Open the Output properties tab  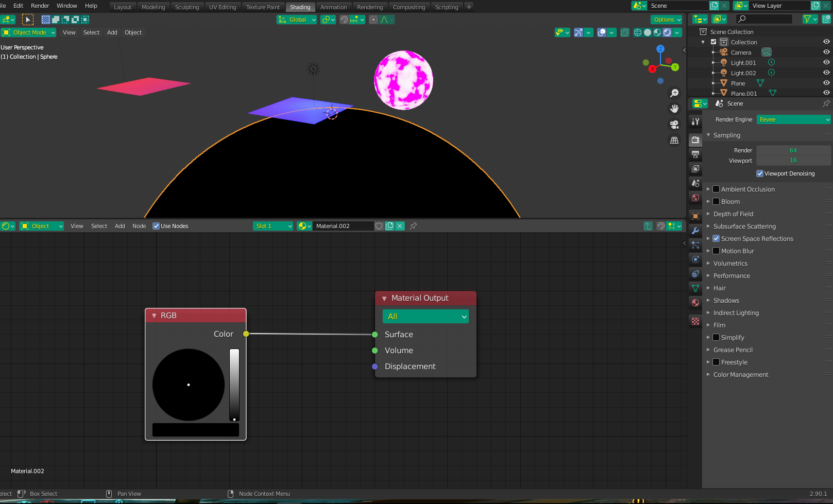[x=695, y=154]
